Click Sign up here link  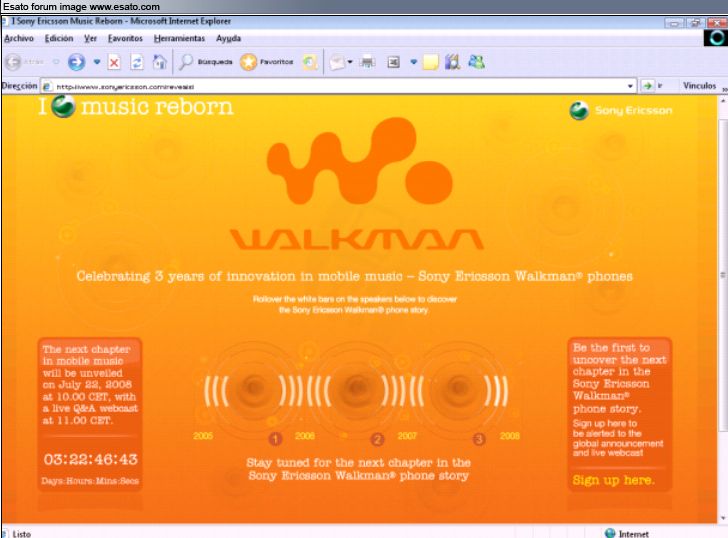coord(613,480)
